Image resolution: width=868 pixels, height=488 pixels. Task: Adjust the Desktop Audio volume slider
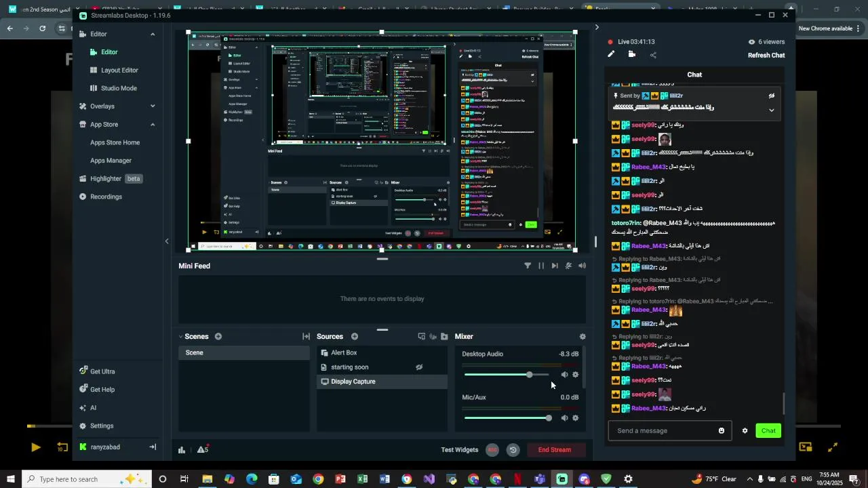[x=507, y=375]
